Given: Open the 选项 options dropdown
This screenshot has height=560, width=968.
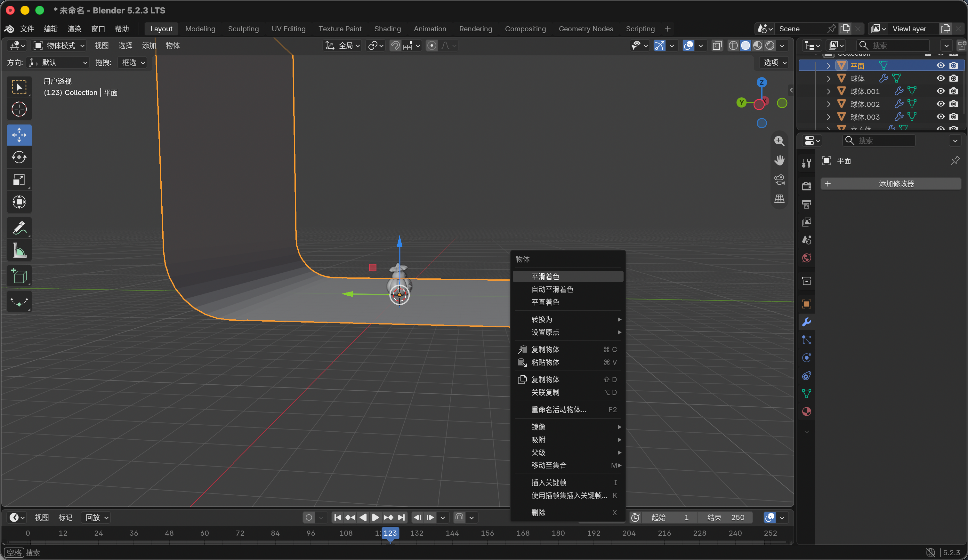Looking at the screenshot, I should tap(774, 62).
